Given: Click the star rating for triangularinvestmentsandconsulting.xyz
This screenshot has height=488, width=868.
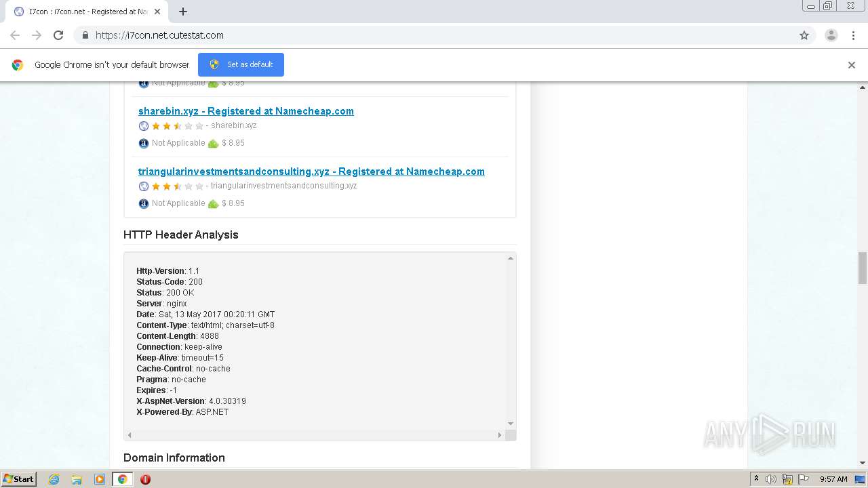Looking at the screenshot, I should pyautogui.click(x=178, y=186).
